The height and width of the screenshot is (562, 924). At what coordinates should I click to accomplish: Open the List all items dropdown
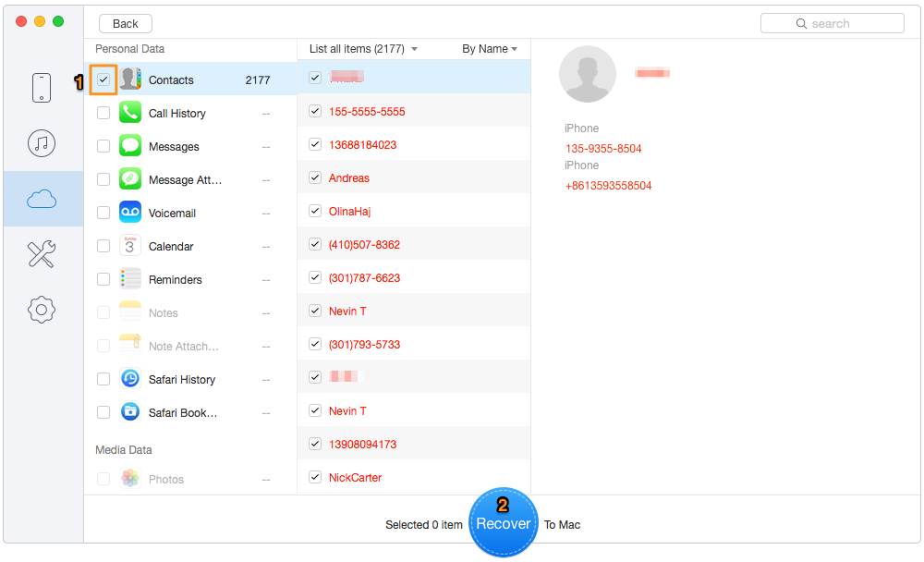click(x=363, y=49)
